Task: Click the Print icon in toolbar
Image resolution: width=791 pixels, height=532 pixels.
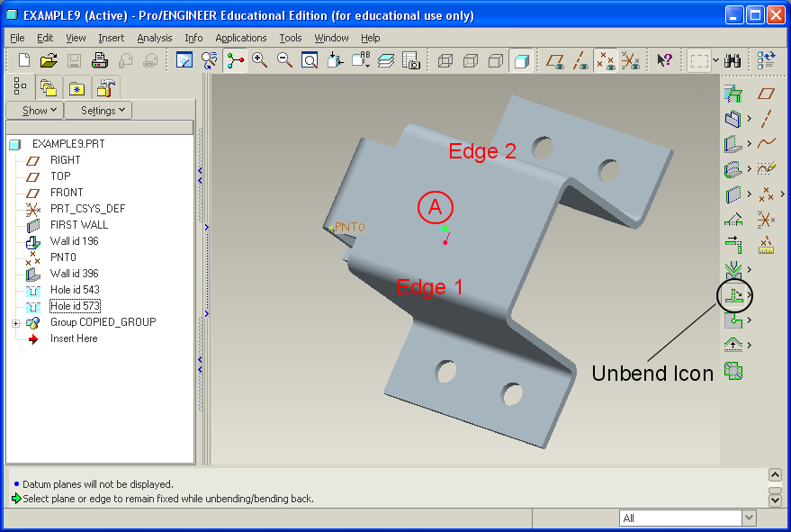Action: pos(100,60)
